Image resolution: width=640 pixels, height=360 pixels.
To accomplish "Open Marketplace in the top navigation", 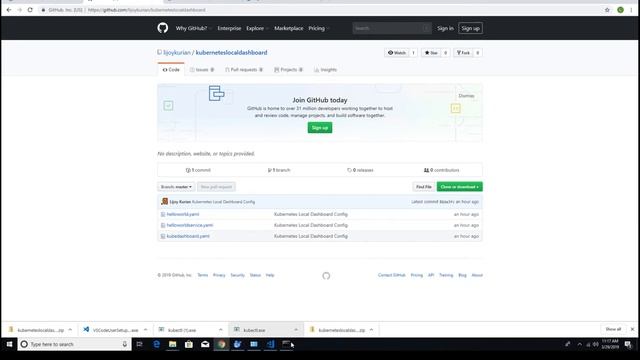I will (289, 28).
